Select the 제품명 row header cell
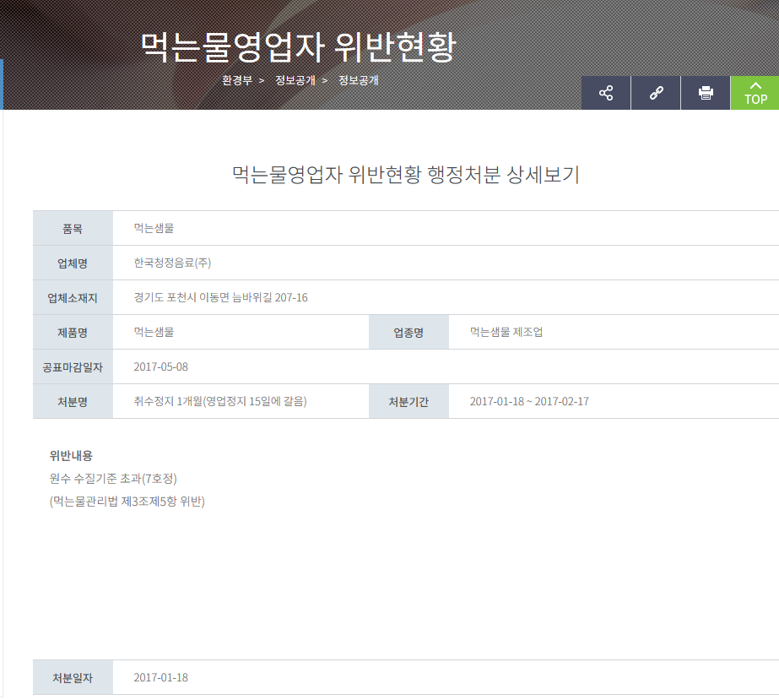779x700 pixels. click(73, 332)
